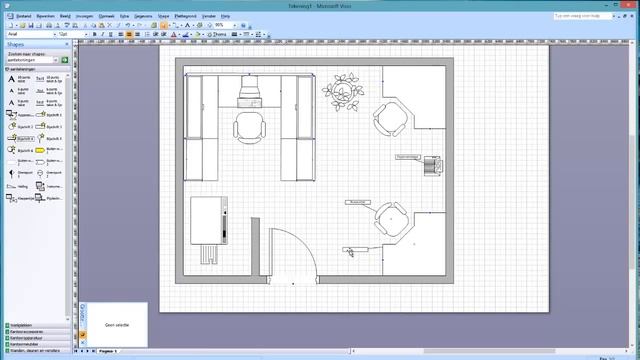Click the Shapes window toolbar icon

pyautogui.click(x=153, y=25)
